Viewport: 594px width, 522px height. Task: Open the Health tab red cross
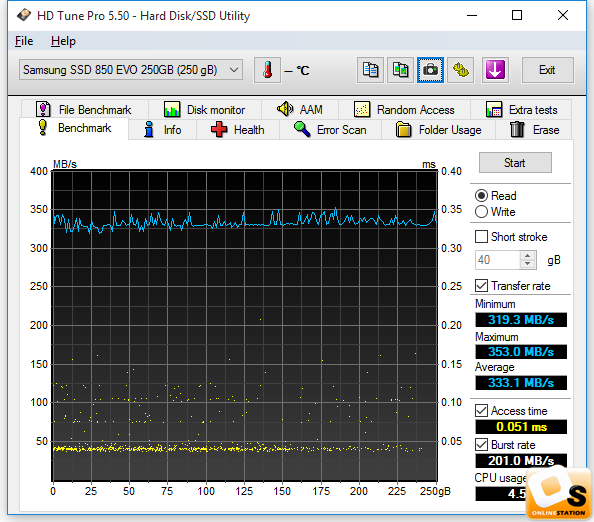click(238, 130)
